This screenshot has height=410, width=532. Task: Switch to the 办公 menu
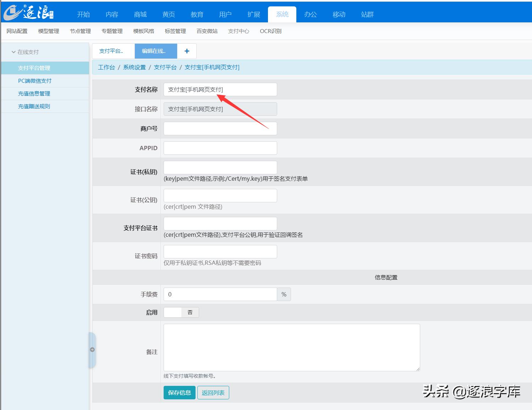pos(310,14)
